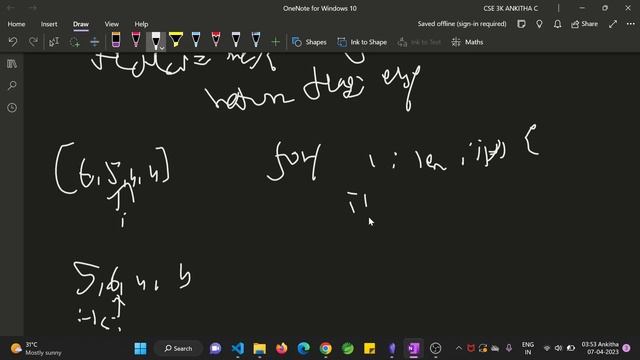Add a new pen with plus icon
Image resolution: width=640 pixels, height=360 pixels.
tap(276, 42)
